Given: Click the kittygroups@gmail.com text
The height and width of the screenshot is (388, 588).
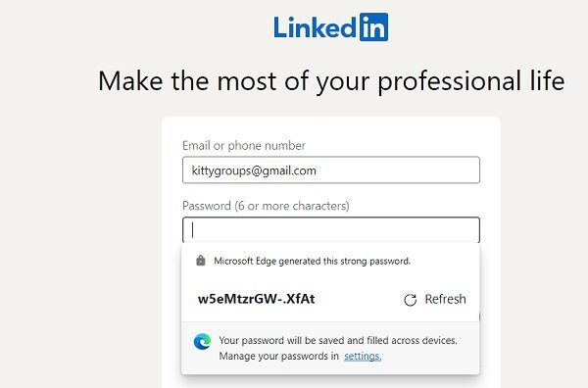Looking at the screenshot, I should pyautogui.click(x=254, y=170).
